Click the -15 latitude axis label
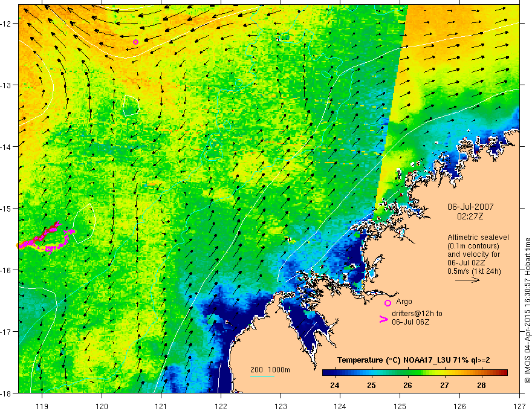Image resolution: width=532 pixels, height=411 pixels. click(6, 208)
